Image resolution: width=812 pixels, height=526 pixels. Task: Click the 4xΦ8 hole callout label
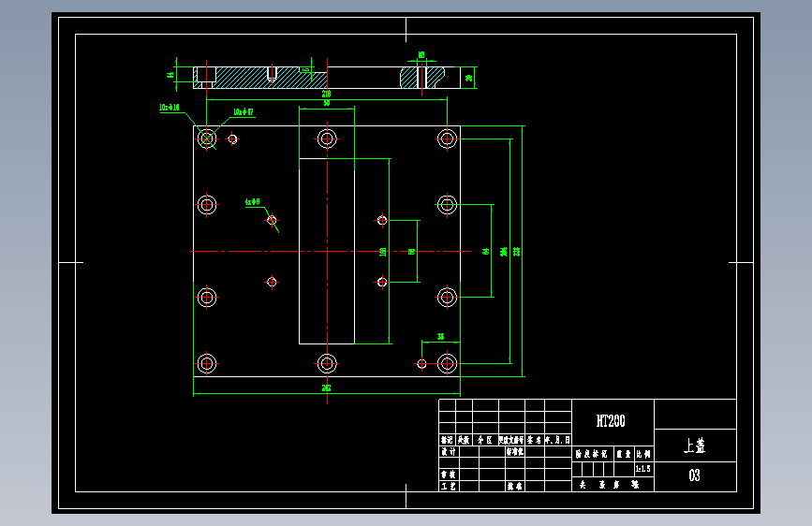click(253, 202)
